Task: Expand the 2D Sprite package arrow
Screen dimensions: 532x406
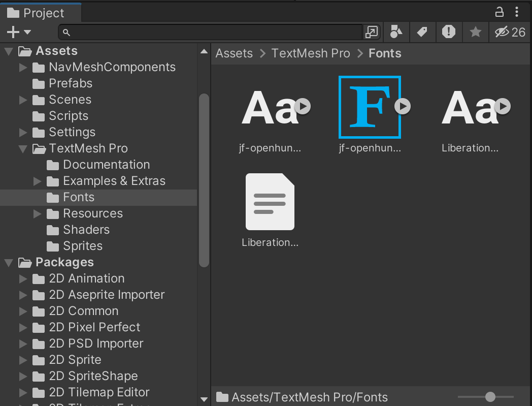Action: [23, 360]
